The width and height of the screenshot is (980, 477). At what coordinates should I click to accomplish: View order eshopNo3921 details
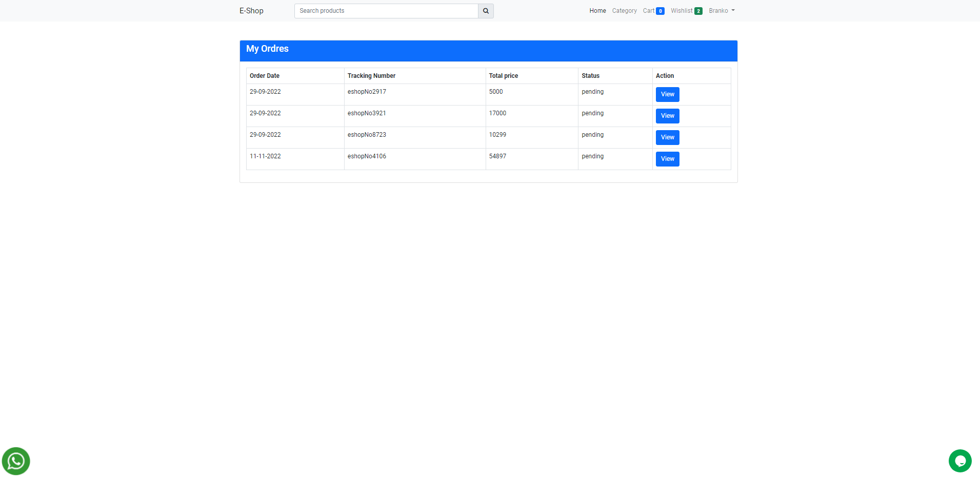(x=667, y=116)
